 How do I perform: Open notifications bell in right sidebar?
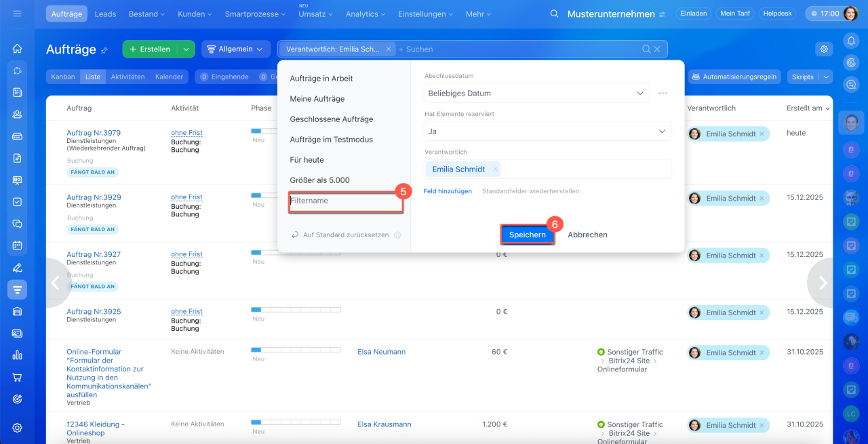(x=850, y=41)
